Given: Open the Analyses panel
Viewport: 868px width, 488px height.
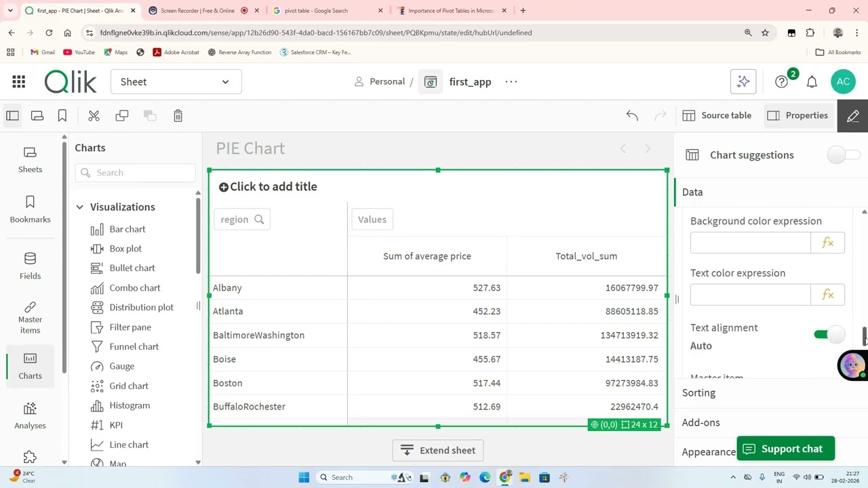Looking at the screenshot, I should (x=30, y=416).
